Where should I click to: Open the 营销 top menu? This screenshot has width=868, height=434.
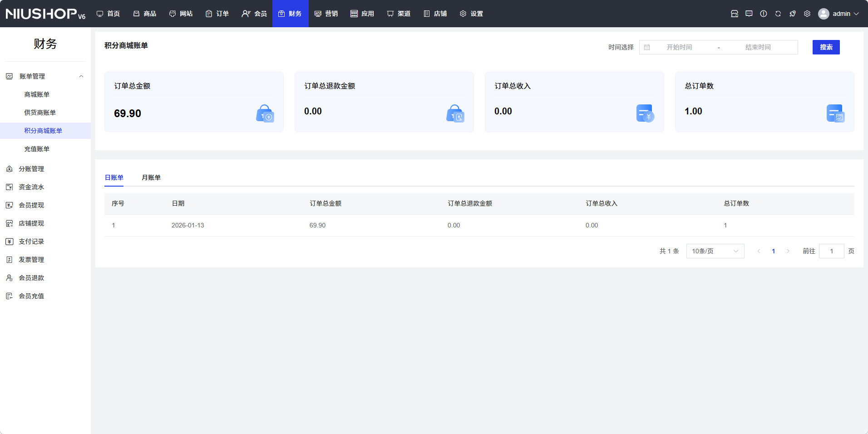(326, 14)
